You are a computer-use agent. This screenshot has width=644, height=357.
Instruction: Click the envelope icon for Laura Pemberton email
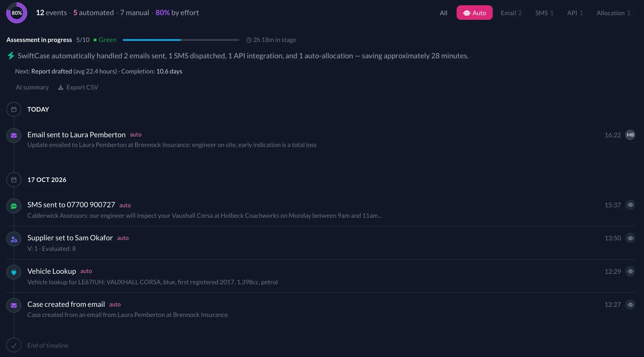pos(14,135)
